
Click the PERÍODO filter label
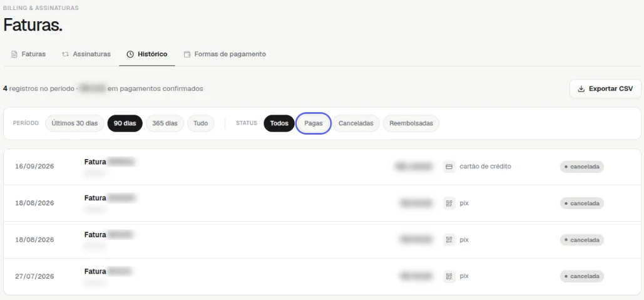(26, 123)
